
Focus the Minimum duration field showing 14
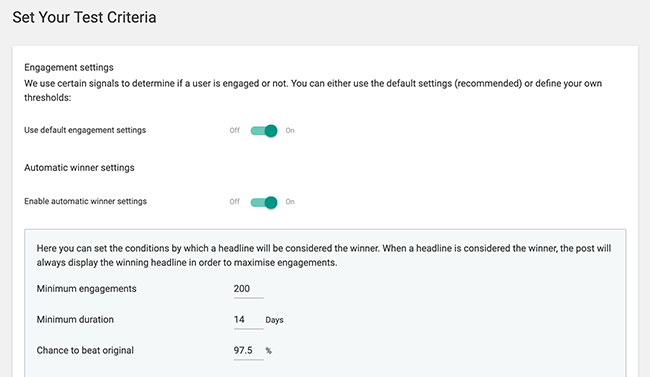[x=248, y=320]
